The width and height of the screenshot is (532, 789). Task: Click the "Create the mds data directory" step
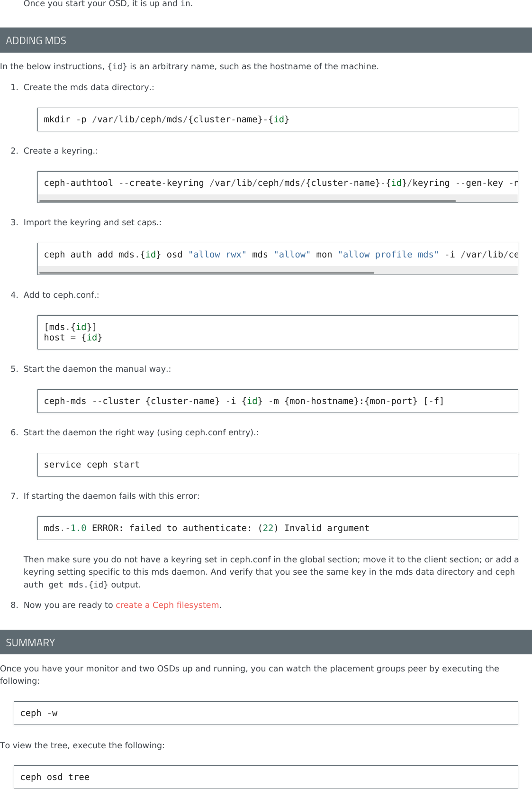(x=89, y=87)
